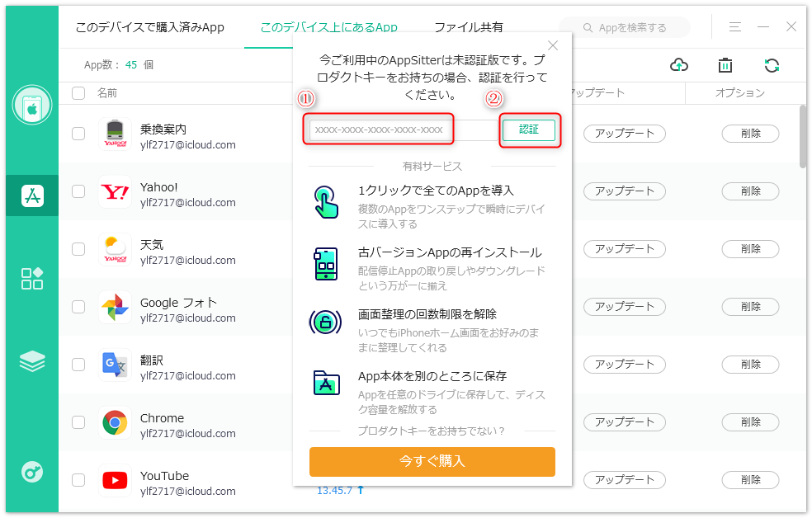Click the search magnifier icon
This screenshot has height=518, width=812.
click(588, 27)
